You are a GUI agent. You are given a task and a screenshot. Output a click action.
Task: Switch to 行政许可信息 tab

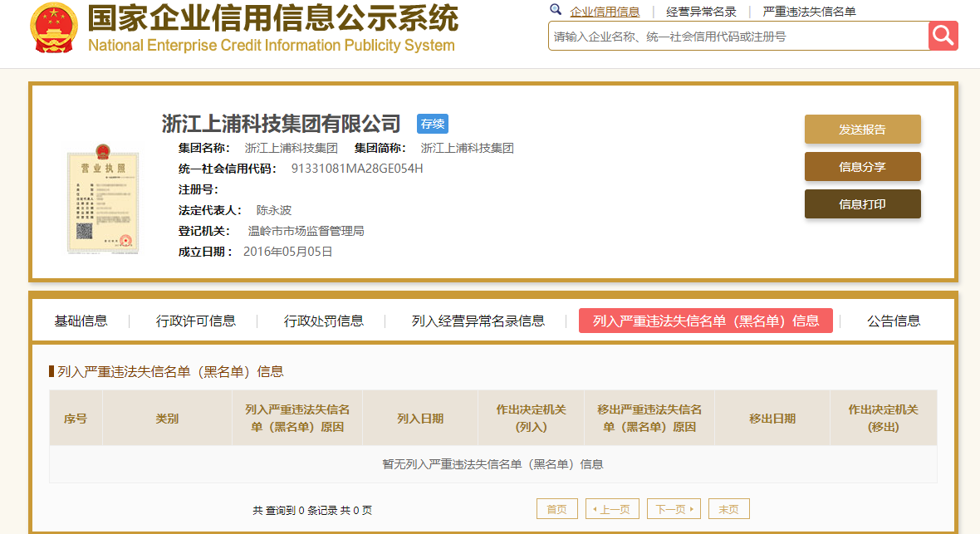point(196,321)
